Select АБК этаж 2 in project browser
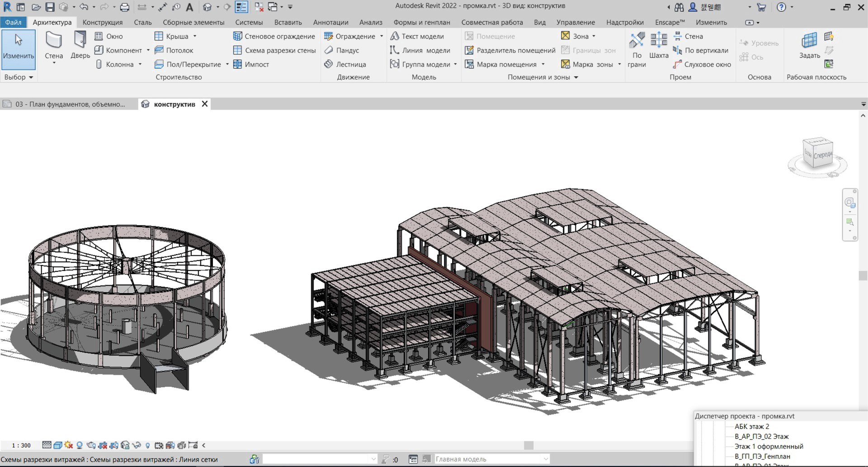Viewport: 868px width, 467px height. coord(751,426)
